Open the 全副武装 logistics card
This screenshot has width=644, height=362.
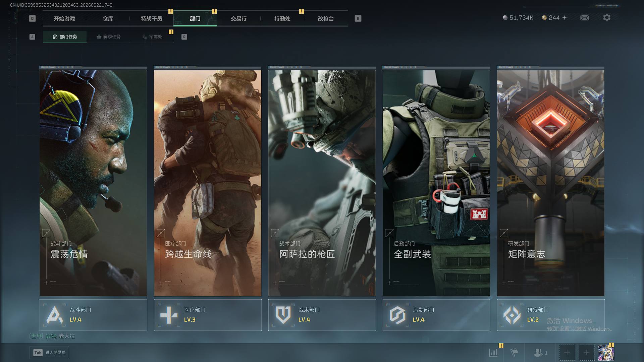tap(436, 181)
